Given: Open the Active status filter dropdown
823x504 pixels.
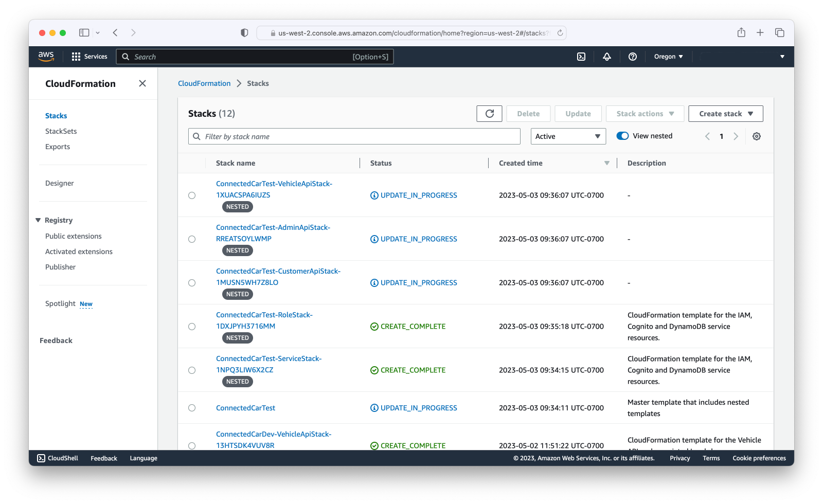Looking at the screenshot, I should tap(568, 136).
